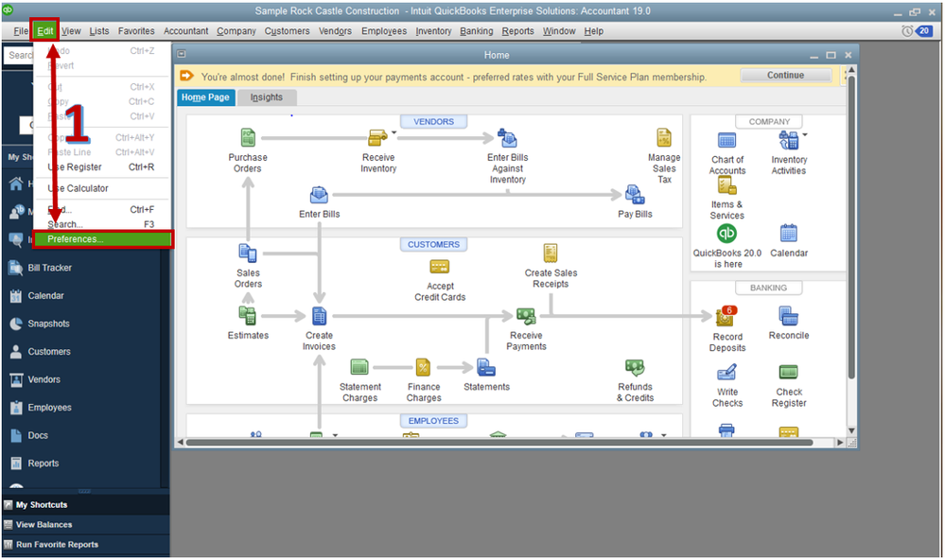The height and width of the screenshot is (560, 945).
Task: Click the 20 reminders badge
Action: click(924, 30)
